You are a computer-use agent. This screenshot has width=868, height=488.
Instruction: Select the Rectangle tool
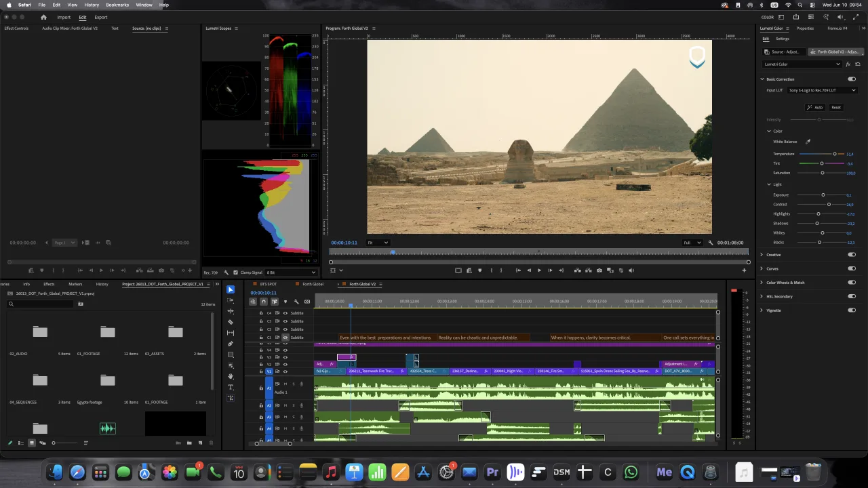coord(231,354)
